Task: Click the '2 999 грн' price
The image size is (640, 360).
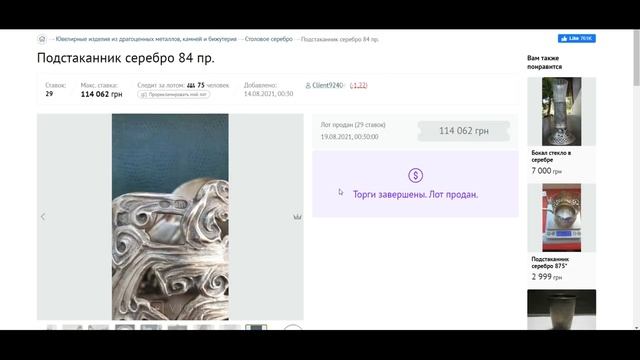Action: pyautogui.click(x=546, y=277)
